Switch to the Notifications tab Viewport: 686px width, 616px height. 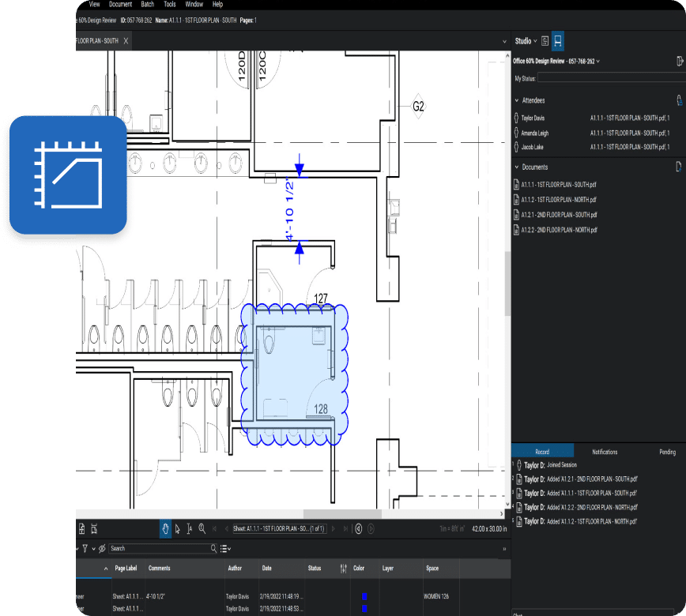(605, 452)
